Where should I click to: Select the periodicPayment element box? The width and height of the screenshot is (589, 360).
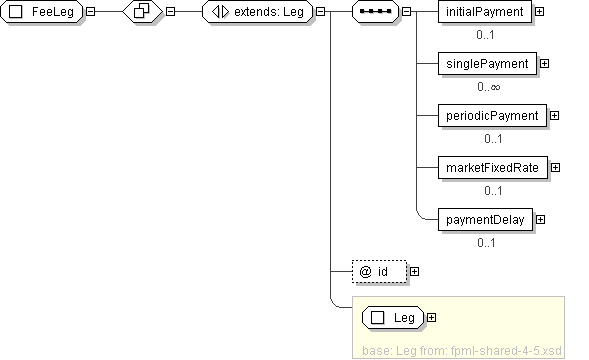click(492, 115)
